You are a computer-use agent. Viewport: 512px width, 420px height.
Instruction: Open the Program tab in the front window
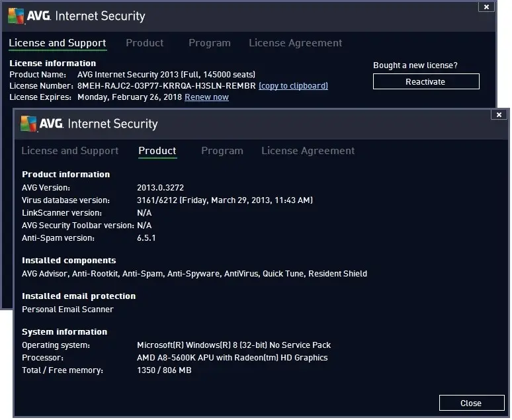pyautogui.click(x=222, y=151)
